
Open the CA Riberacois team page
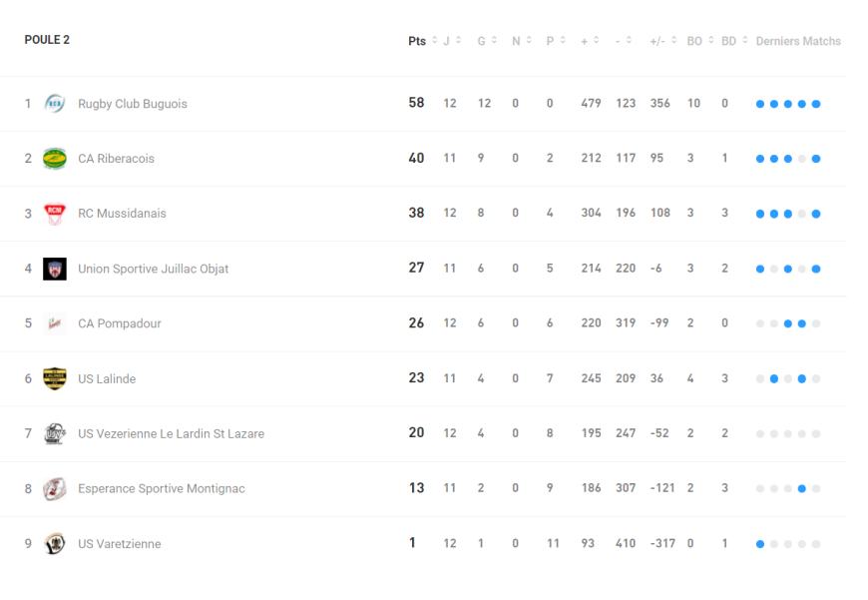click(x=116, y=159)
